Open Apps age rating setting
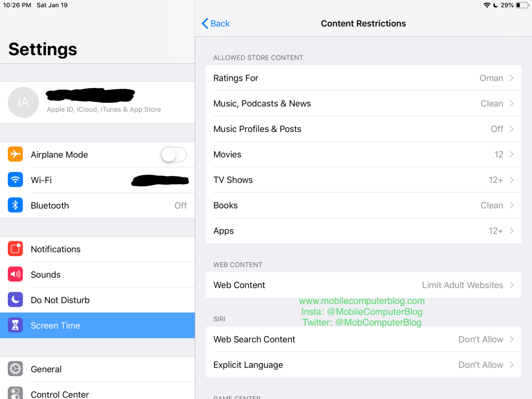 pos(363,231)
